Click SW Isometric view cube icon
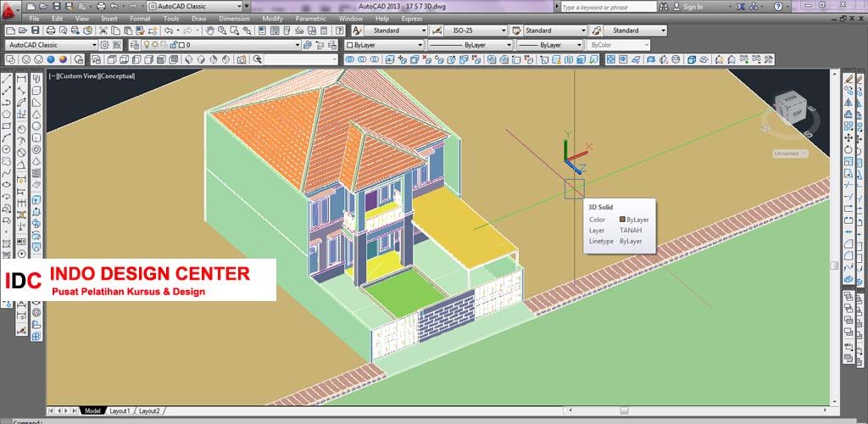 (189, 59)
